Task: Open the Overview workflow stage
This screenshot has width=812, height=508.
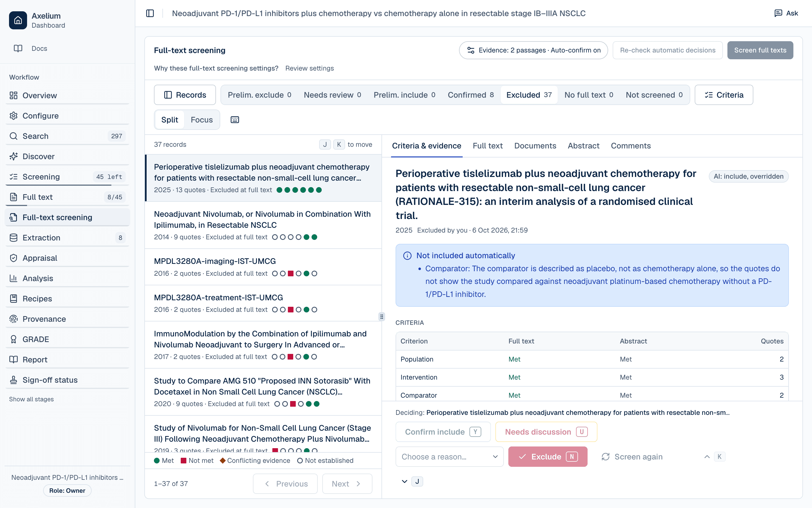Action: [67, 95]
